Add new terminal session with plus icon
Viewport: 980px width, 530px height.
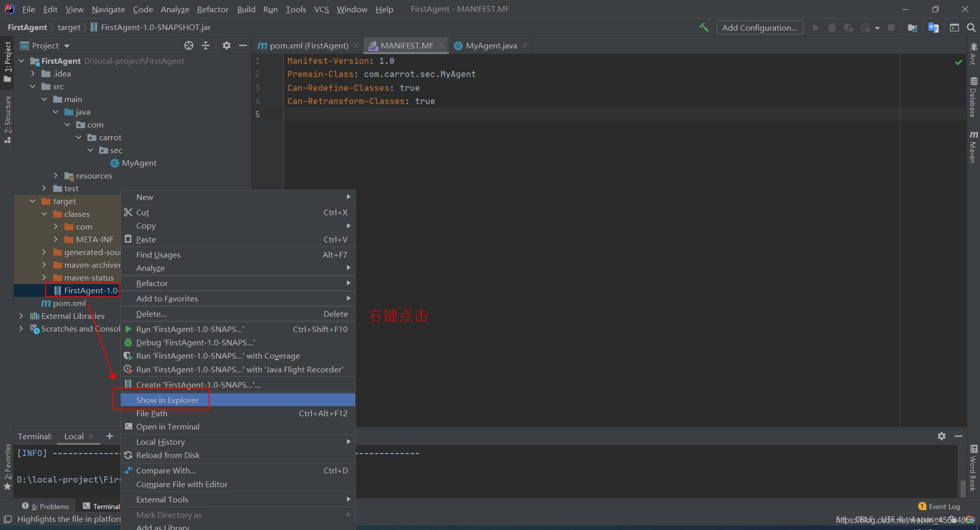(x=109, y=436)
